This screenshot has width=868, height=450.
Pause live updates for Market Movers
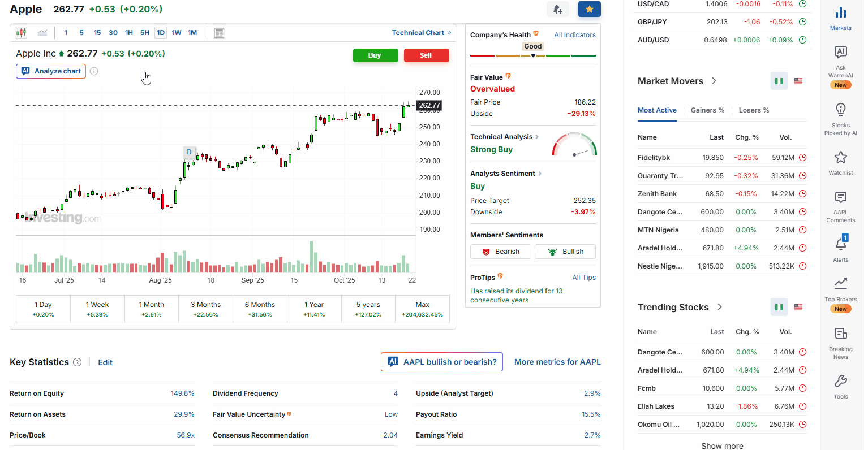[779, 81]
